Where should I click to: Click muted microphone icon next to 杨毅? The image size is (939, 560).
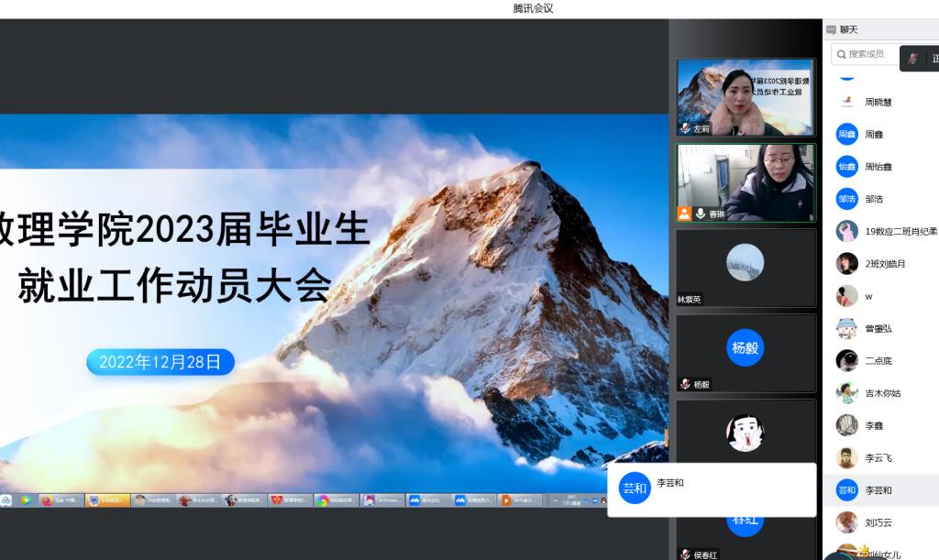click(684, 385)
